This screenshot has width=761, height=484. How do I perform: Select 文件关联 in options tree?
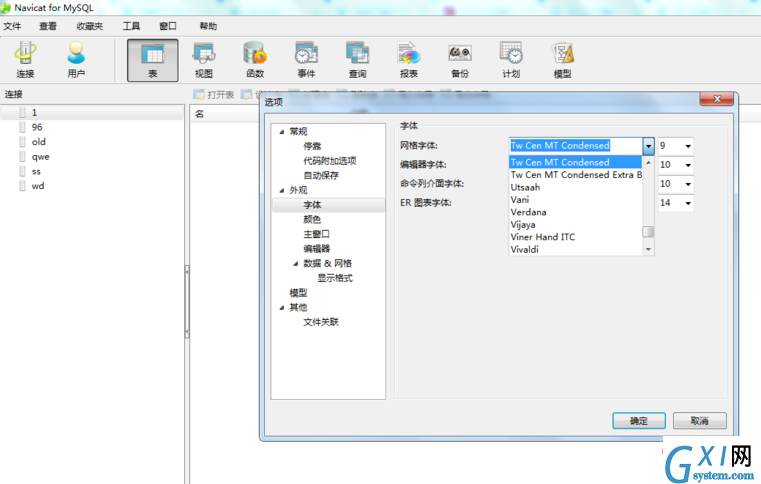tap(321, 322)
